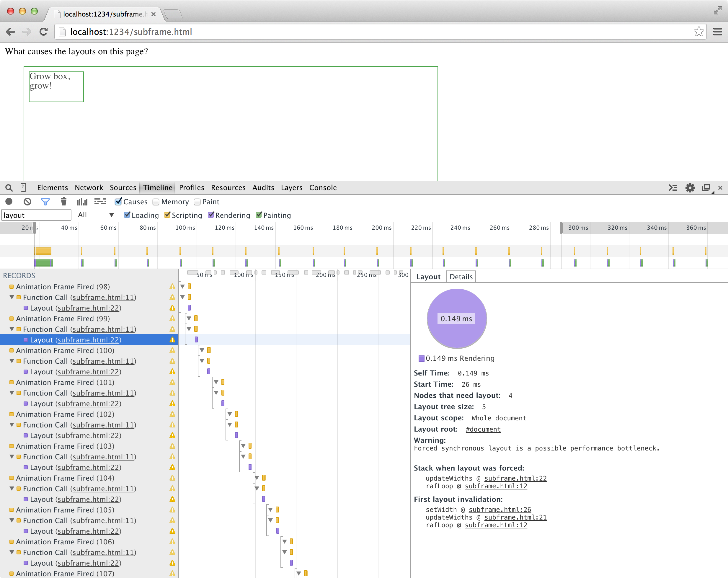The width and height of the screenshot is (728, 578).
Task: Toggle device mode phone icon
Action: coord(23,187)
